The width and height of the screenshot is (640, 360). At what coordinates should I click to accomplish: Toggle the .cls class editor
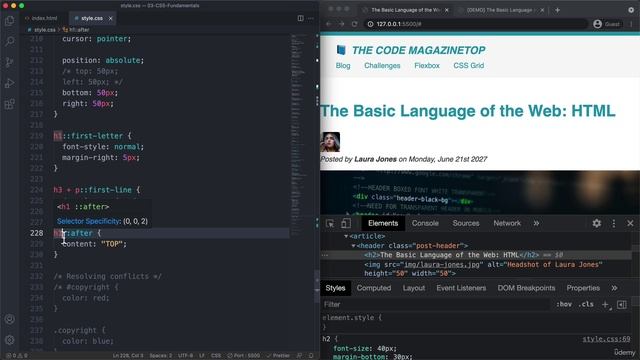coord(587,304)
